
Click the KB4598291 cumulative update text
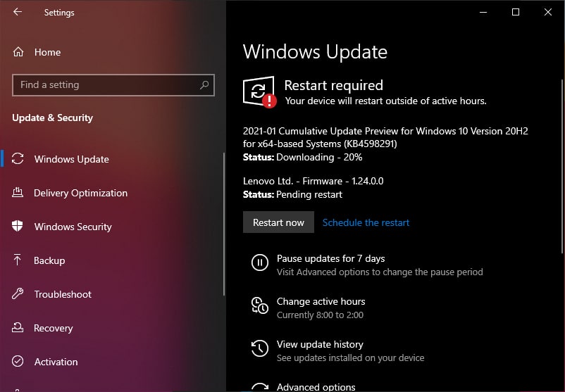click(385, 137)
